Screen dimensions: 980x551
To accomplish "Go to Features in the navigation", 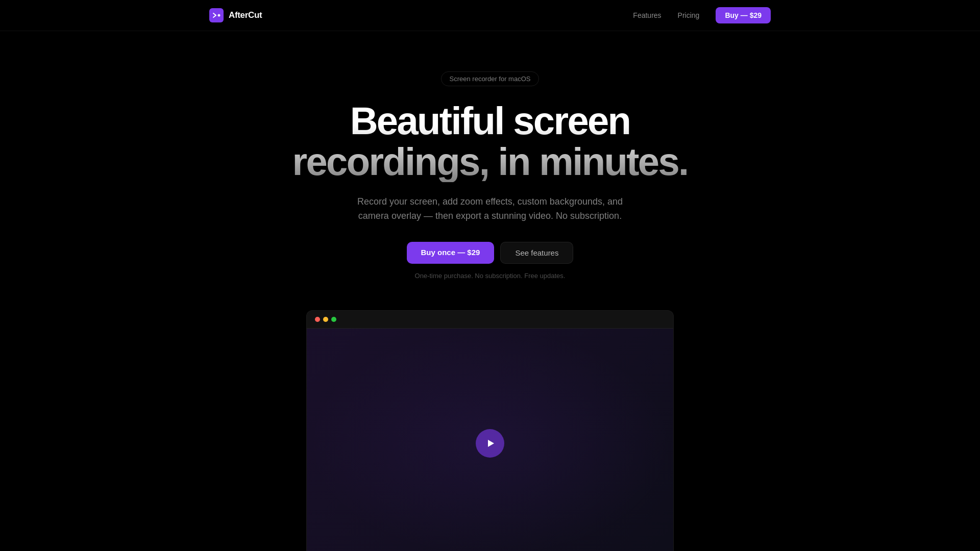I will [x=647, y=15].
